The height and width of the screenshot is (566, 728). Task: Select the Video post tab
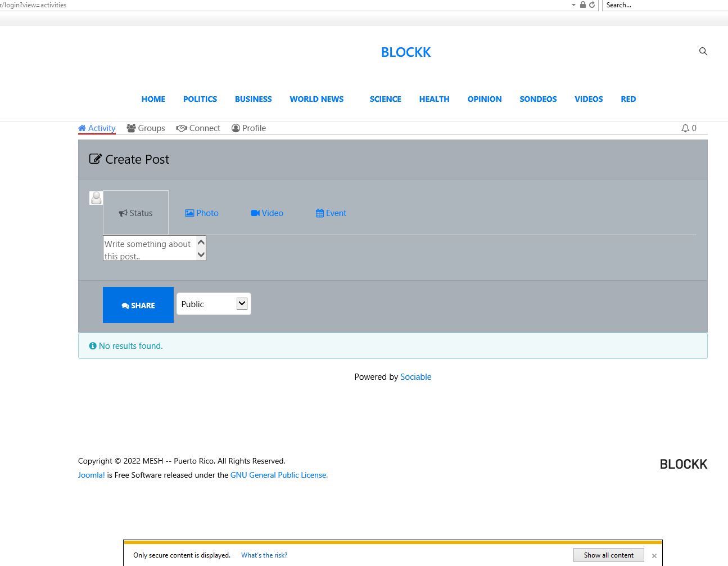coord(267,213)
